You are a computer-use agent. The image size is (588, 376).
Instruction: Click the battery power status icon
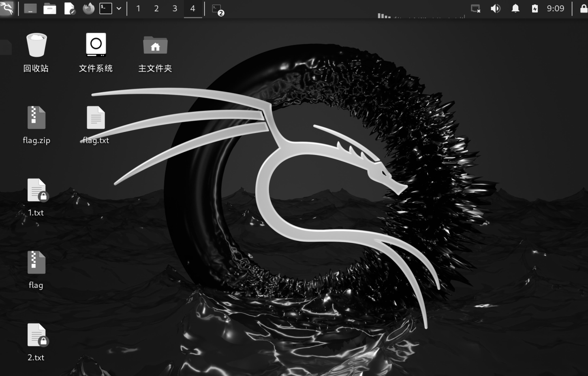[535, 8]
